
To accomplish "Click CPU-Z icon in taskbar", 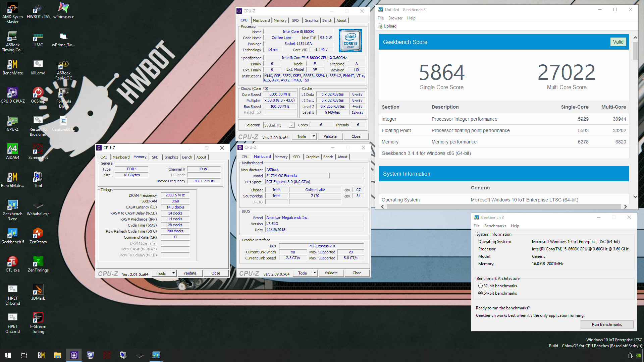I will 74,355.
